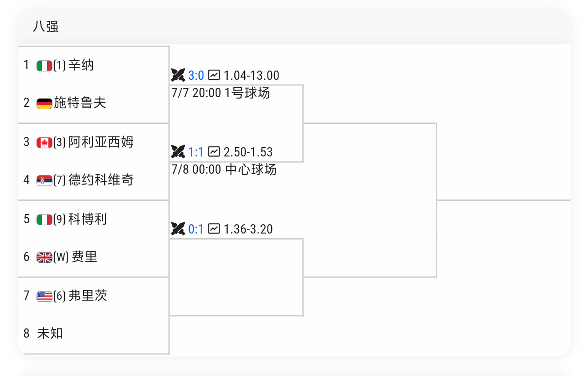Select the player name 辛纳
The height and width of the screenshot is (376, 588).
pyautogui.click(x=81, y=65)
